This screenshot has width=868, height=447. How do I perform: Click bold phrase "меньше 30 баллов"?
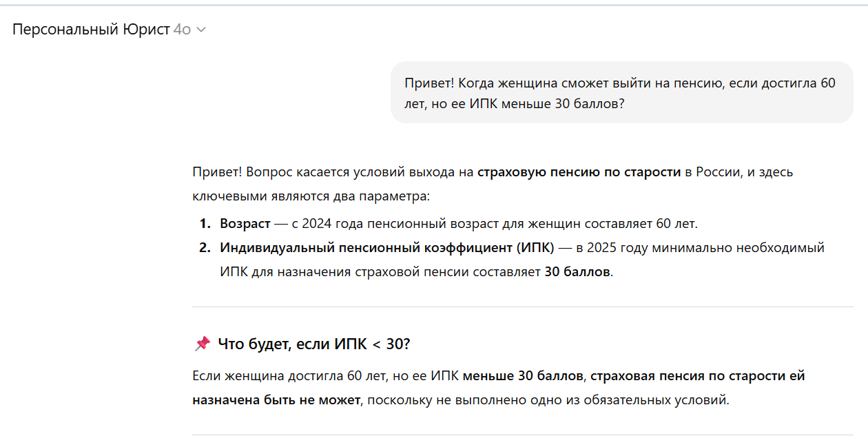pyautogui.click(x=524, y=376)
